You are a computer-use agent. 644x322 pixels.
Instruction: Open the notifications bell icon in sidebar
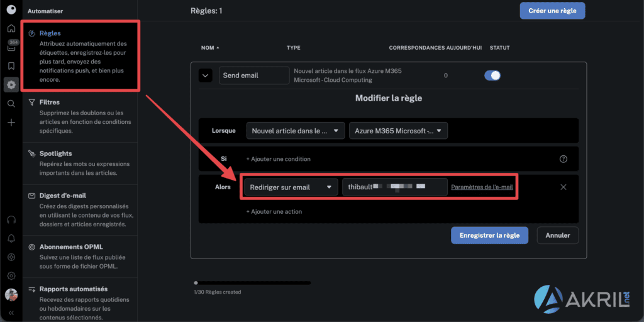pyautogui.click(x=11, y=238)
